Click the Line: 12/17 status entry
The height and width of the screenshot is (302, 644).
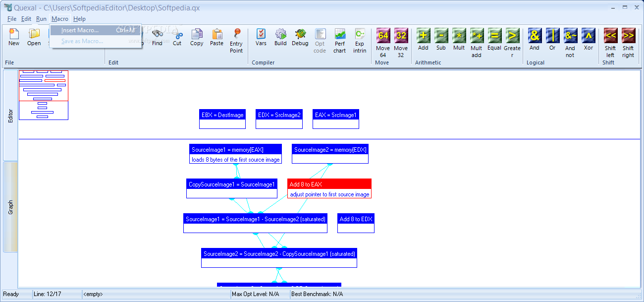57,294
